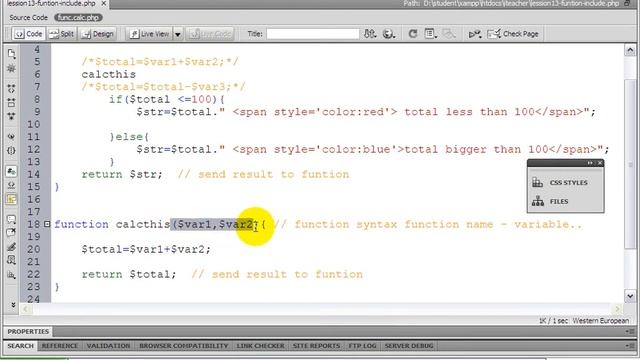Select lession13-funtion-include.php document tab
This screenshot has height=360, width=640.
point(51,3)
